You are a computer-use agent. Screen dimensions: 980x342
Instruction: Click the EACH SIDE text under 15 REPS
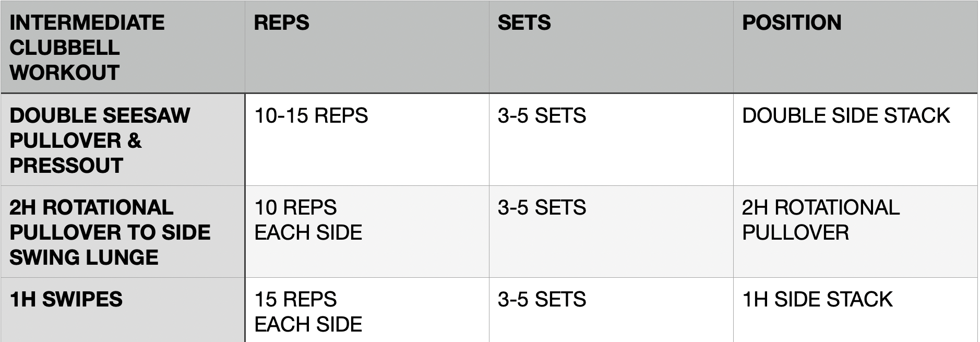click(308, 324)
